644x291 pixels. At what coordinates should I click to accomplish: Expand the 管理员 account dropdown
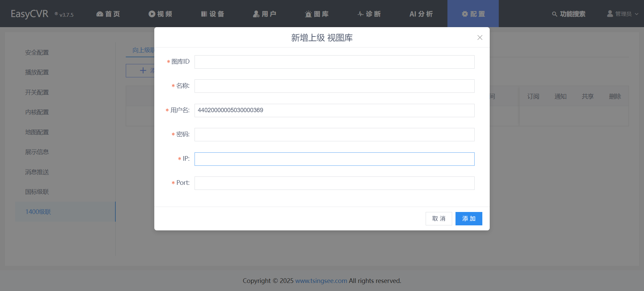click(x=623, y=14)
